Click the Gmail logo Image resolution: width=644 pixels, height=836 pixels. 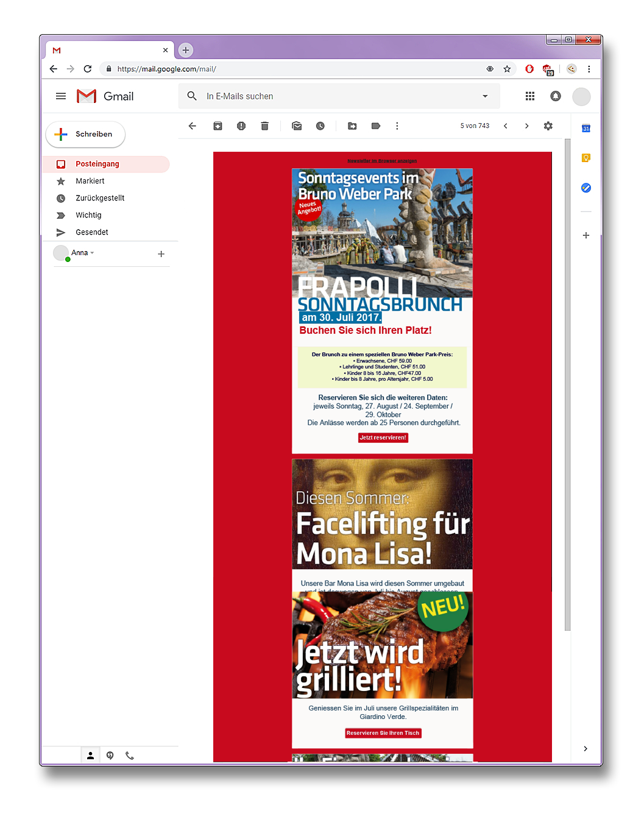(x=105, y=96)
